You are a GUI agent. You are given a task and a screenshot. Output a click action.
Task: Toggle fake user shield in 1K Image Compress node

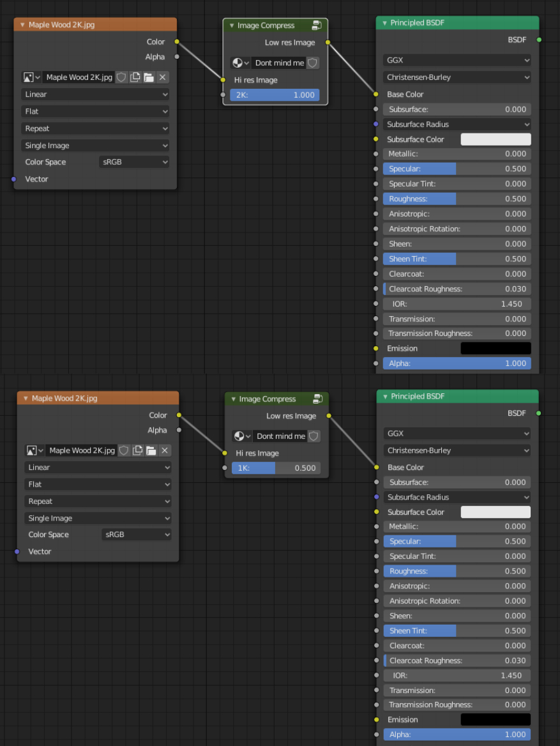(314, 436)
